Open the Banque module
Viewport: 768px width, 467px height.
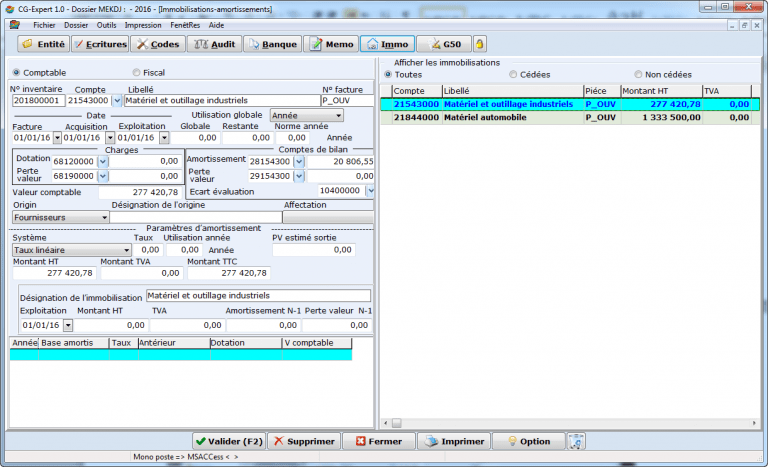tap(273, 44)
